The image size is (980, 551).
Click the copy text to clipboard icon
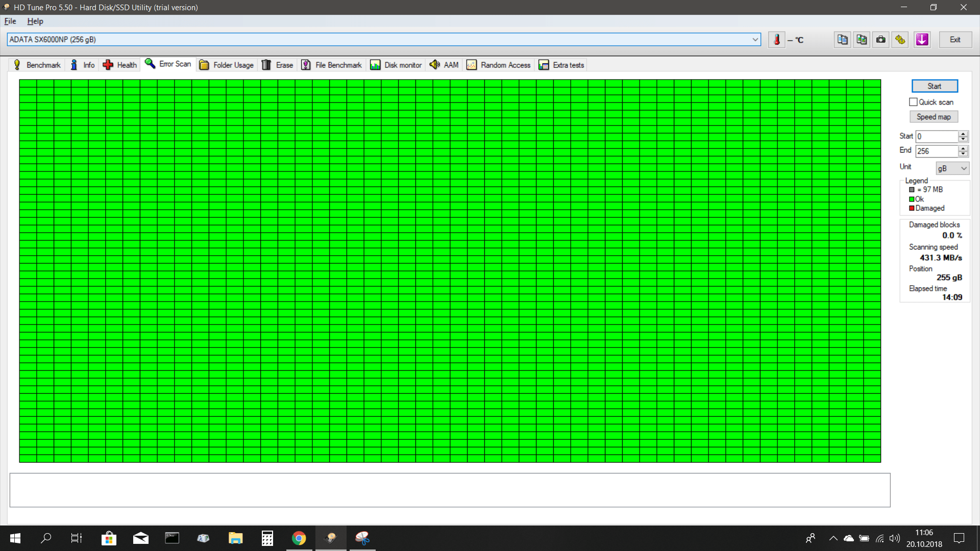pos(842,40)
